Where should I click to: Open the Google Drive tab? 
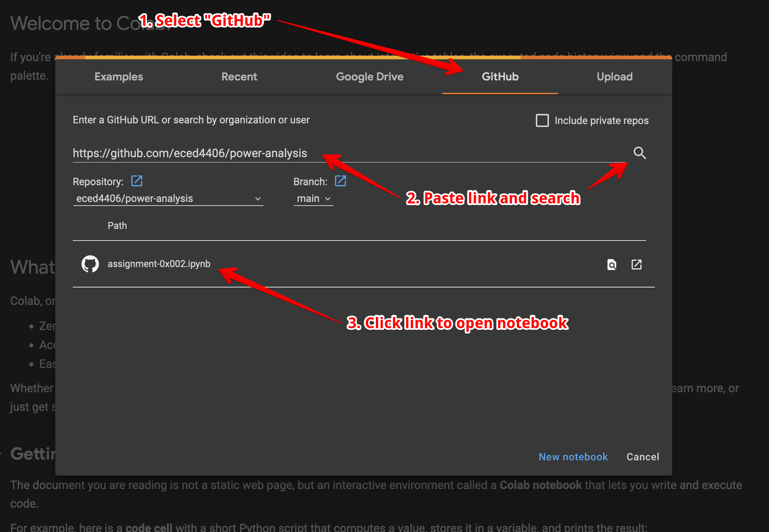(370, 77)
